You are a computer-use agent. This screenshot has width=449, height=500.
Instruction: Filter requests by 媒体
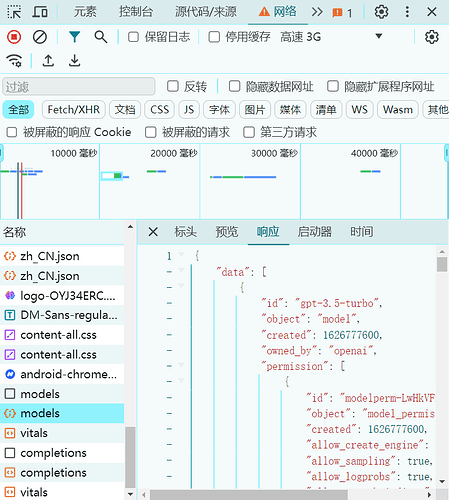pyautogui.click(x=290, y=110)
